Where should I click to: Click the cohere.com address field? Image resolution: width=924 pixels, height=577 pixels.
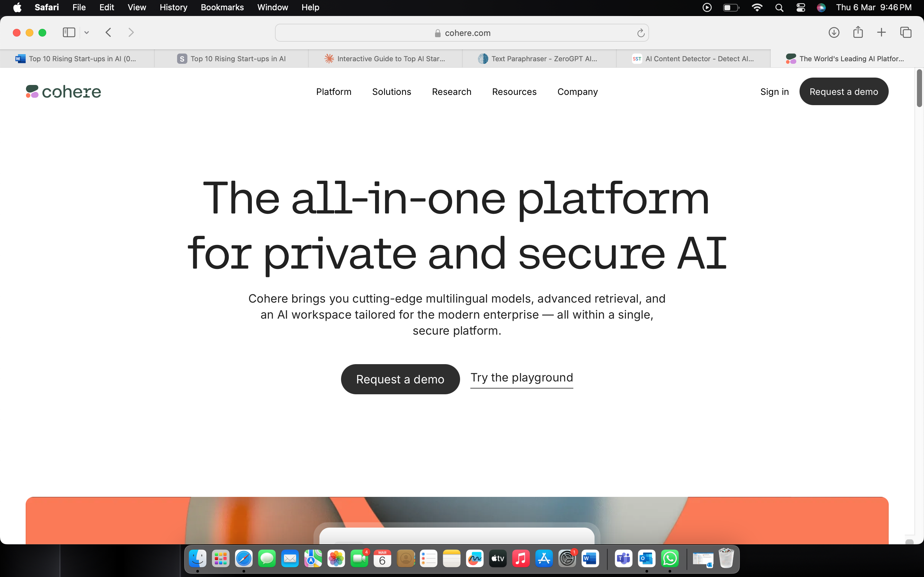point(462,33)
